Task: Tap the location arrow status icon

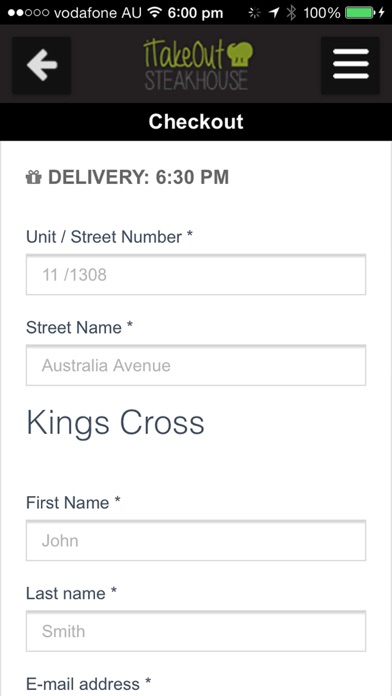Action: (274, 13)
